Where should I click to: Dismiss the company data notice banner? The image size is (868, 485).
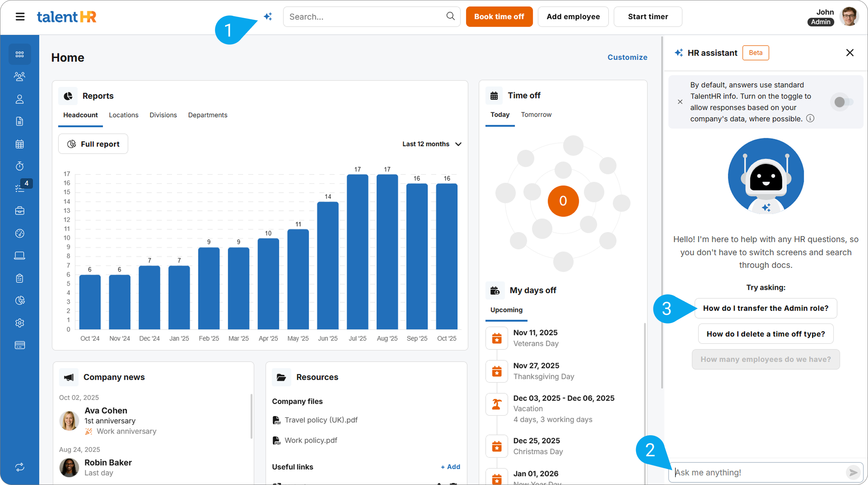click(680, 102)
